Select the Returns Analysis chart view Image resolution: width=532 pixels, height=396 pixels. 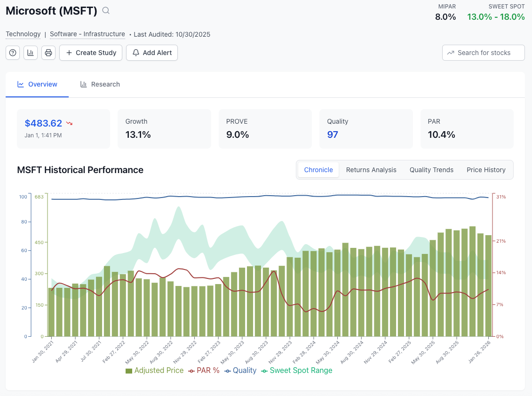point(371,170)
